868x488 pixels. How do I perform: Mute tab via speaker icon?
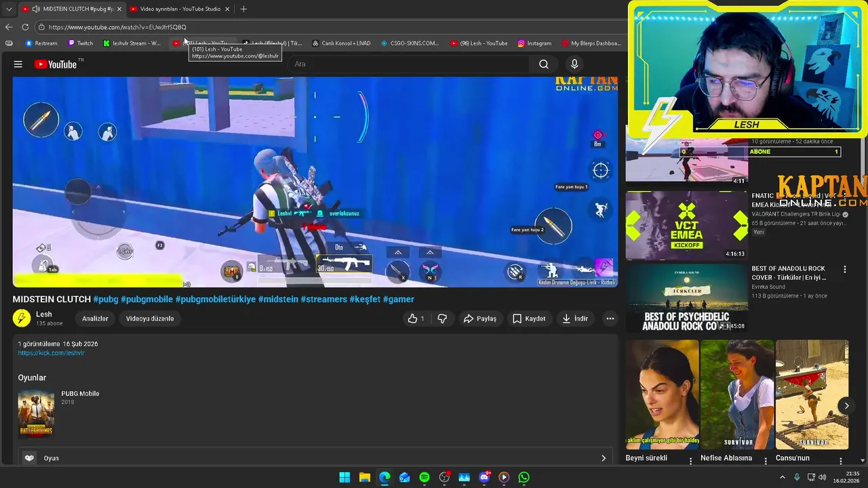coord(36,9)
